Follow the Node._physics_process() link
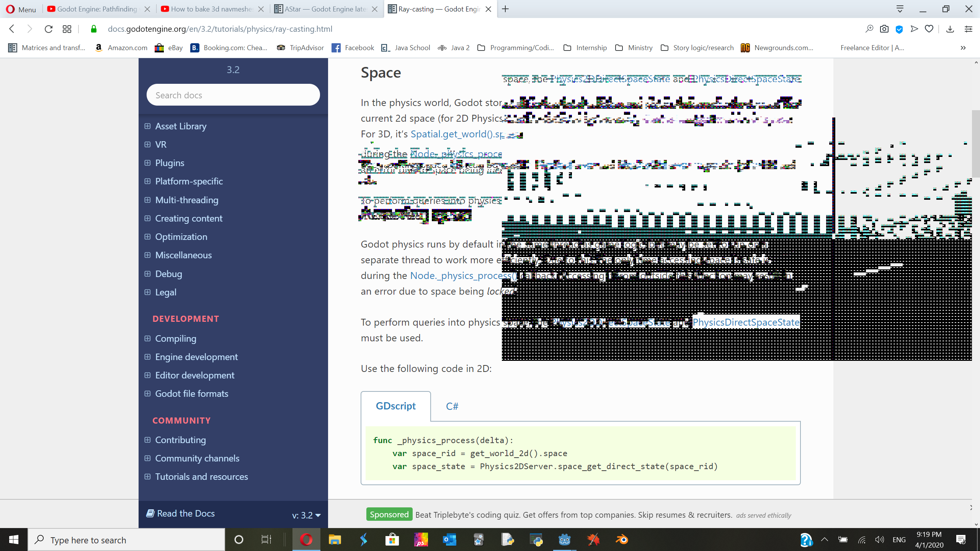 click(x=463, y=276)
